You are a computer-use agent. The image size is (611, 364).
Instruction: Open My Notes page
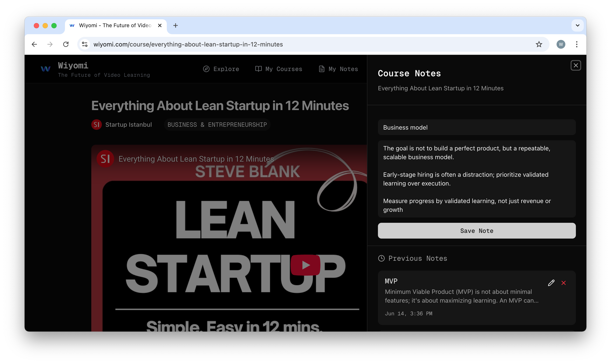click(x=338, y=69)
